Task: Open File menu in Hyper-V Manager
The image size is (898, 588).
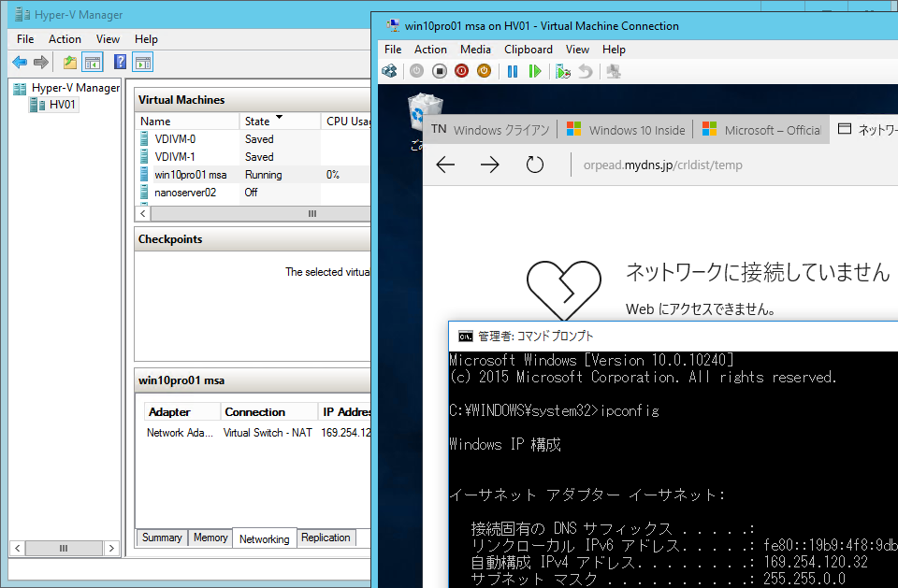Action: [25, 39]
